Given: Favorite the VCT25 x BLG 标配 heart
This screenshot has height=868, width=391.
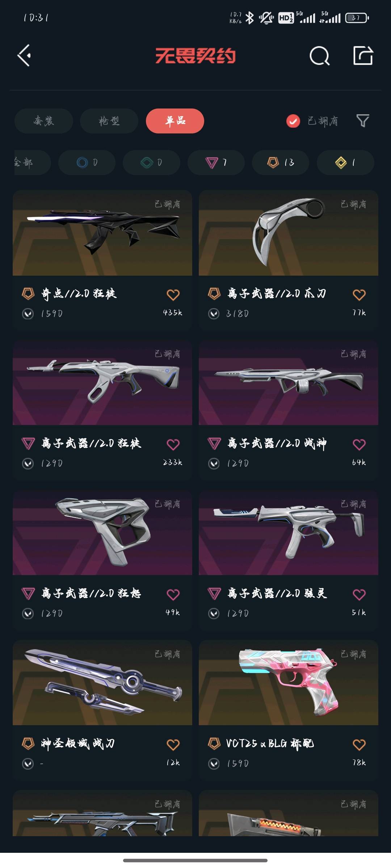Looking at the screenshot, I should (359, 745).
